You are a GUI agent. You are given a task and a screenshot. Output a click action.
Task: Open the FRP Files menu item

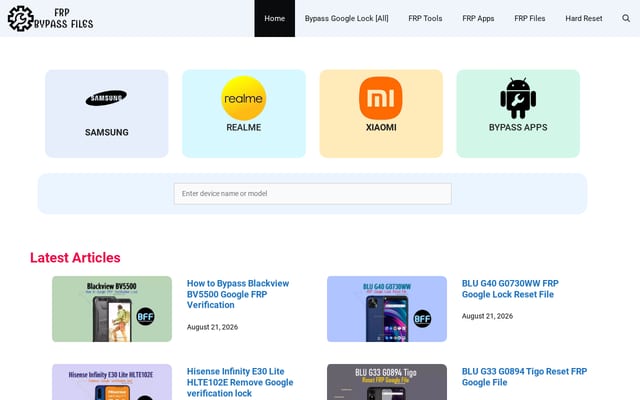[529, 18]
